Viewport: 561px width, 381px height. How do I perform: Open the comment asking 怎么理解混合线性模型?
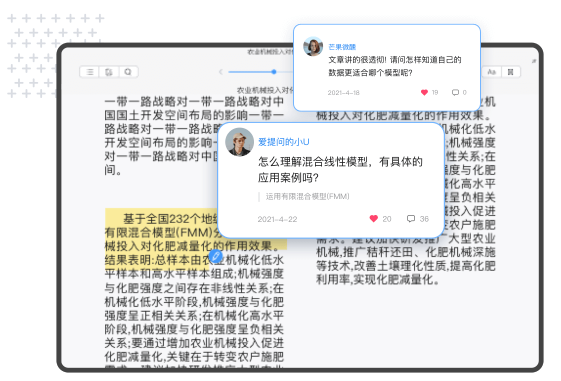pos(340,169)
